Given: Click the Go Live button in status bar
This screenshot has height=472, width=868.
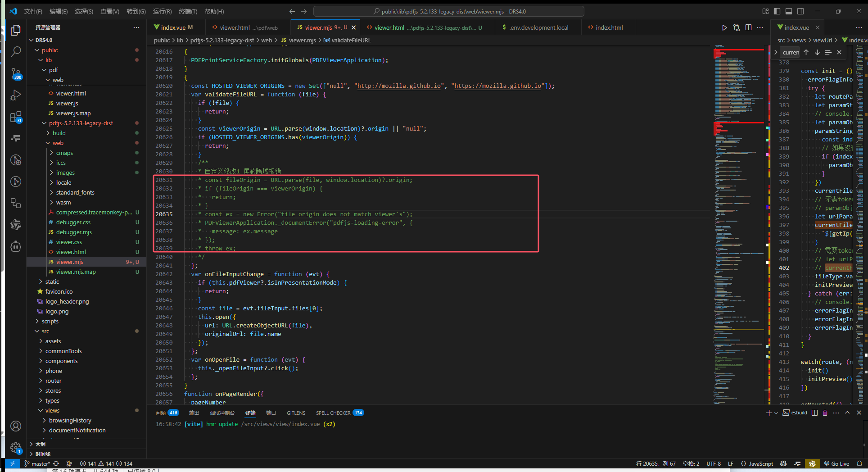Looking at the screenshot, I should pos(837,463).
